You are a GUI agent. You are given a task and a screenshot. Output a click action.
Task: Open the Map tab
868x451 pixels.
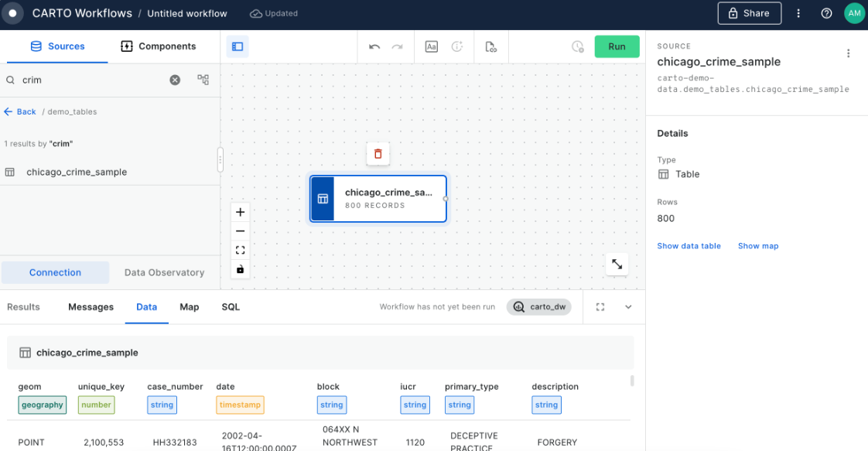click(190, 306)
